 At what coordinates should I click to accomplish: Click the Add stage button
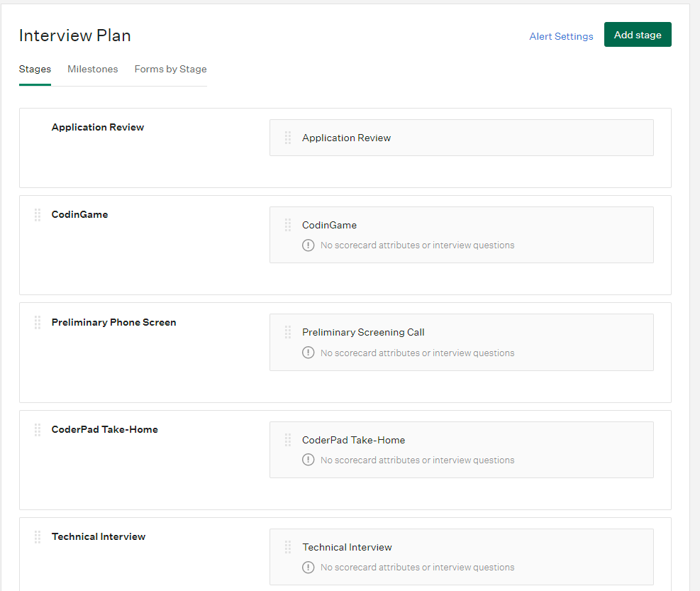[x=638, y=34]
